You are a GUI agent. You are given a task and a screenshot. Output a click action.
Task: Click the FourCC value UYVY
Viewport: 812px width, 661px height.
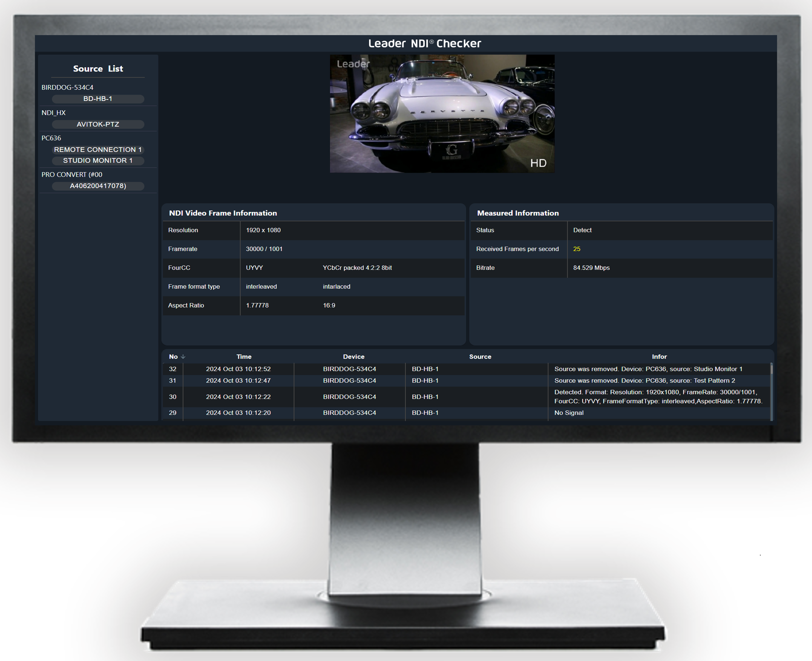[x=254, y=268]
